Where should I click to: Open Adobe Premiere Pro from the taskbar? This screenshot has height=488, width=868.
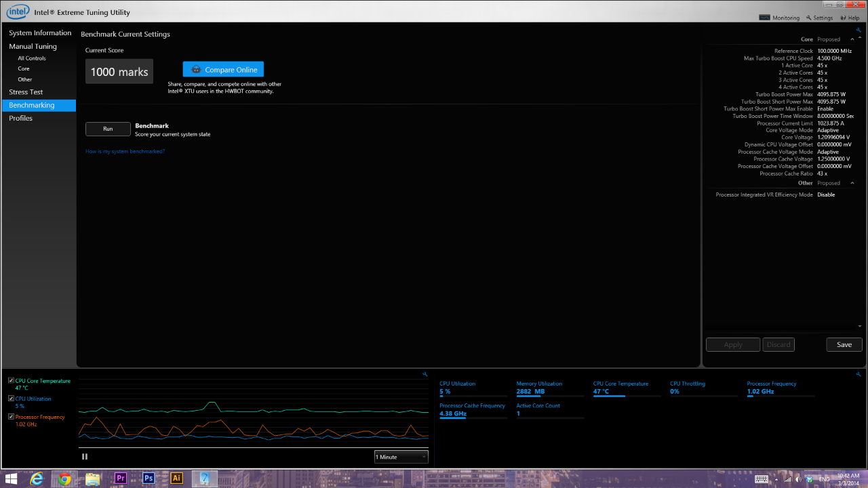point(121,479)
